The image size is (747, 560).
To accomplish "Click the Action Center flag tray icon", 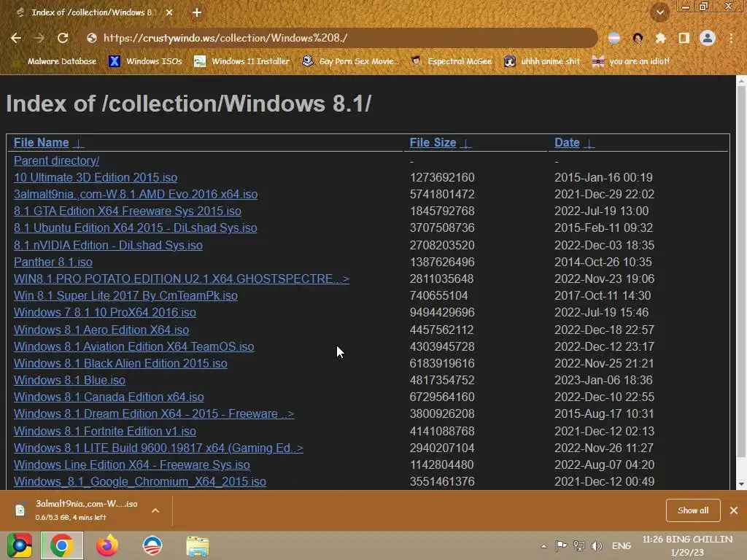I will [x=561, y=545].
